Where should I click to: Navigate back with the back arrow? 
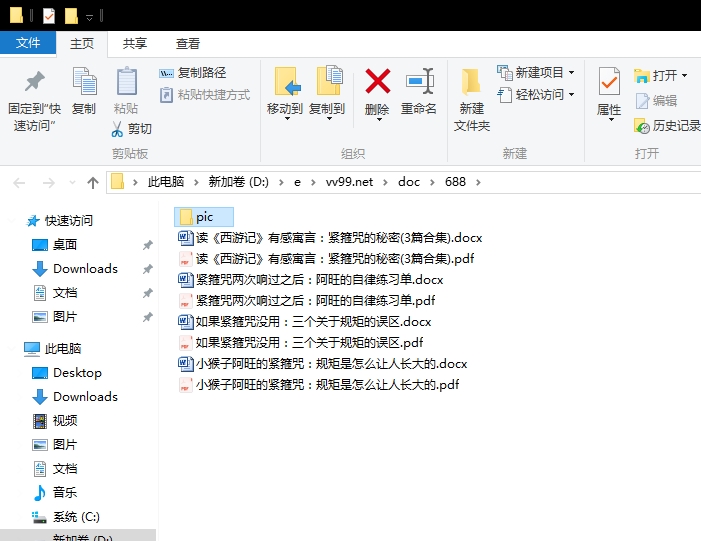coord(19,182)
